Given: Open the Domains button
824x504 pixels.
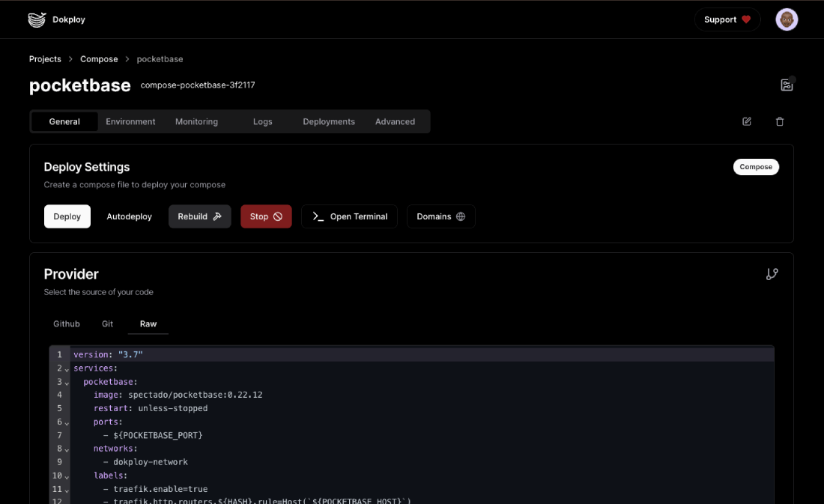Looking at the screenshot, I should click(x=441, y=216).
